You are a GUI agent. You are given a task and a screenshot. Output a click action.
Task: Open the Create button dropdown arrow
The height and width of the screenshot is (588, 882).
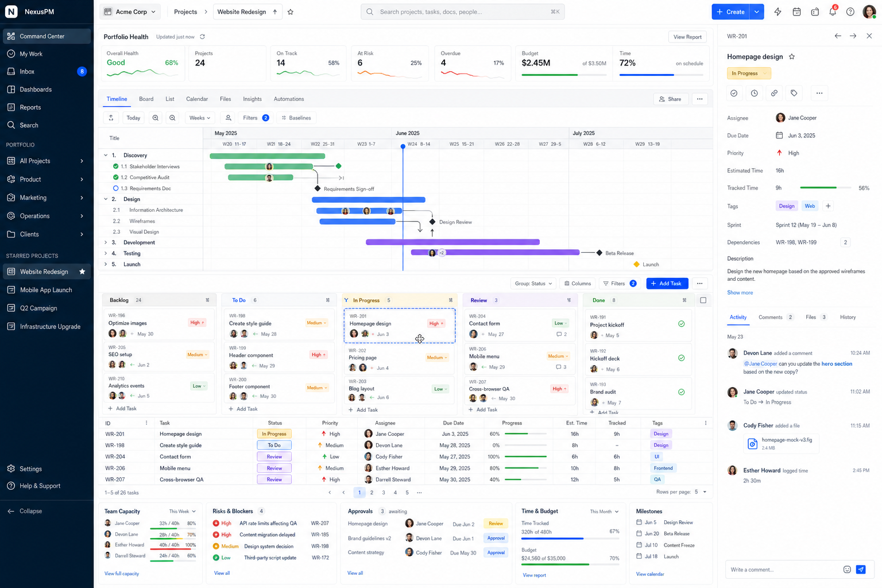pyautogui.click(x=757, y=11)
